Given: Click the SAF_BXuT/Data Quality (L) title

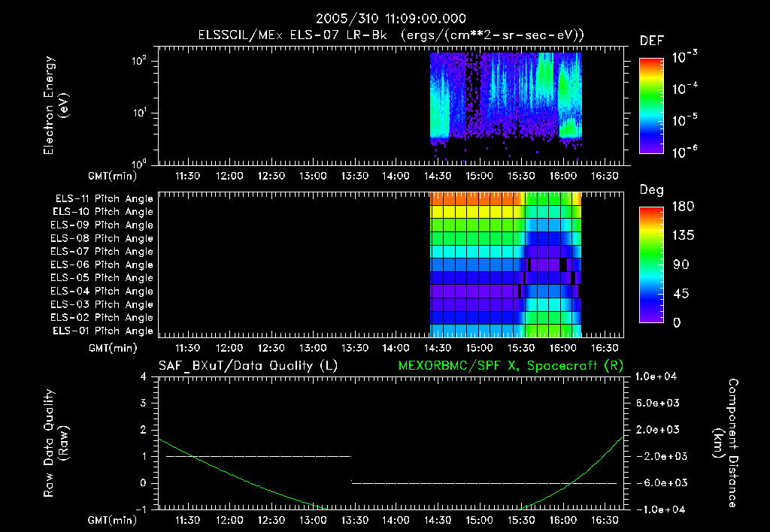Looking at the screenshot, I should 248,366.
